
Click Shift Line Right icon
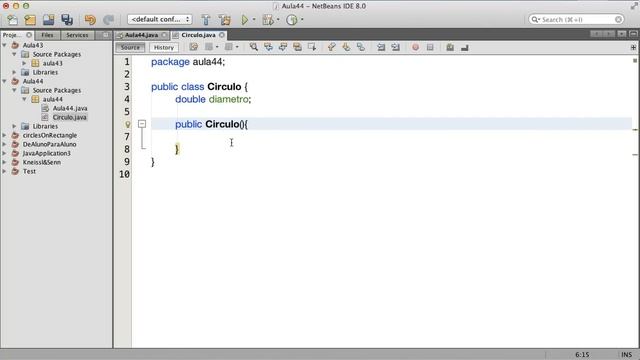point(395,47)
